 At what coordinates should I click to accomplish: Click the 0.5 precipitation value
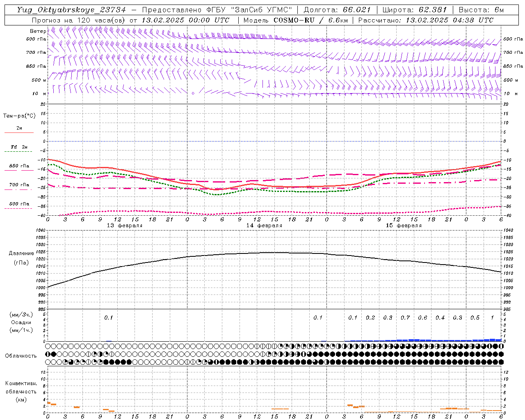pos(475,318)
